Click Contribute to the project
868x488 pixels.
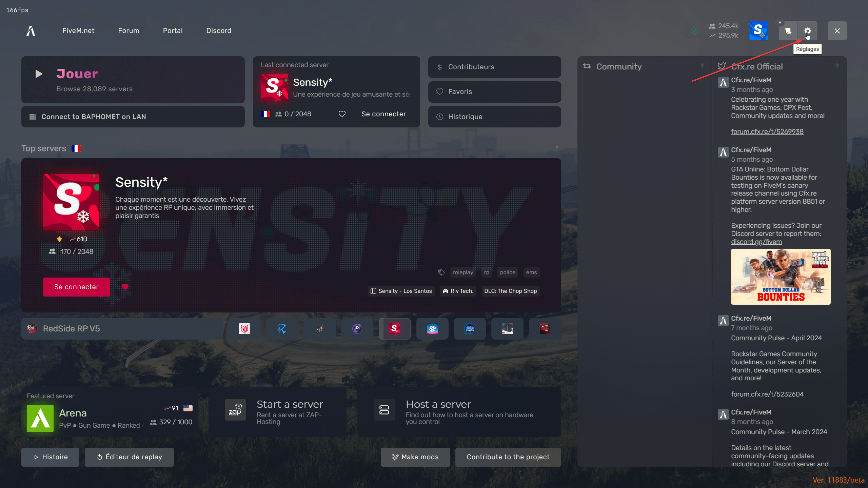(508, 457)
